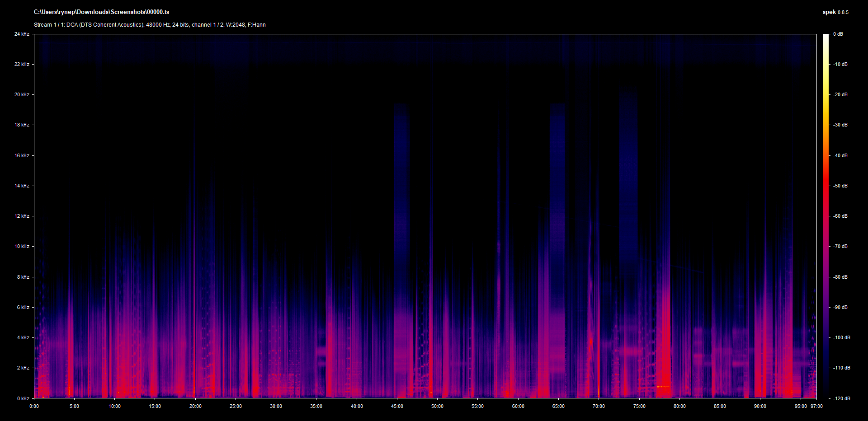Select the 20:00 time axis marker

[195, 406]
